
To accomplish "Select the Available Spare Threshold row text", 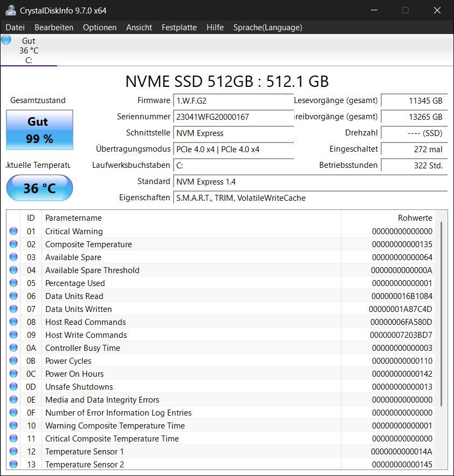I will (92, 270).
